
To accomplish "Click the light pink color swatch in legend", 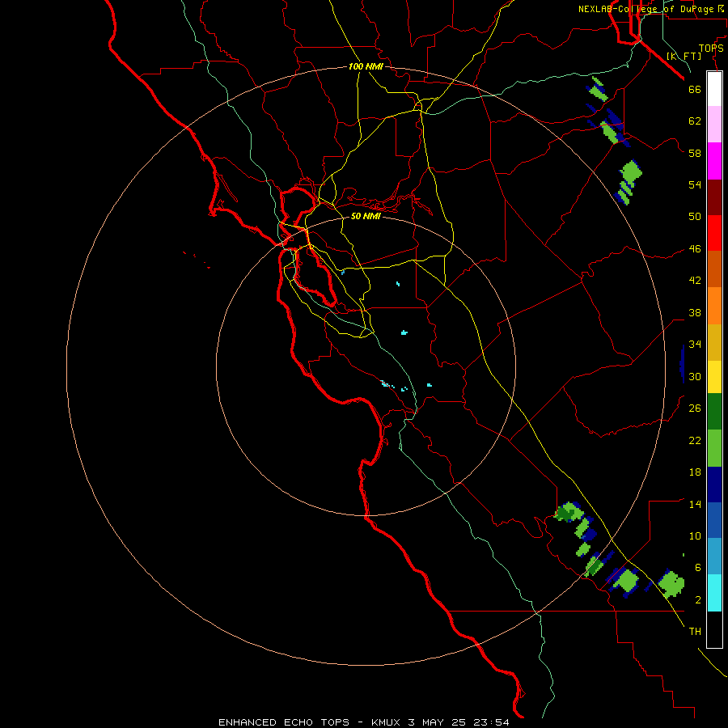I will tap(714, 124).
